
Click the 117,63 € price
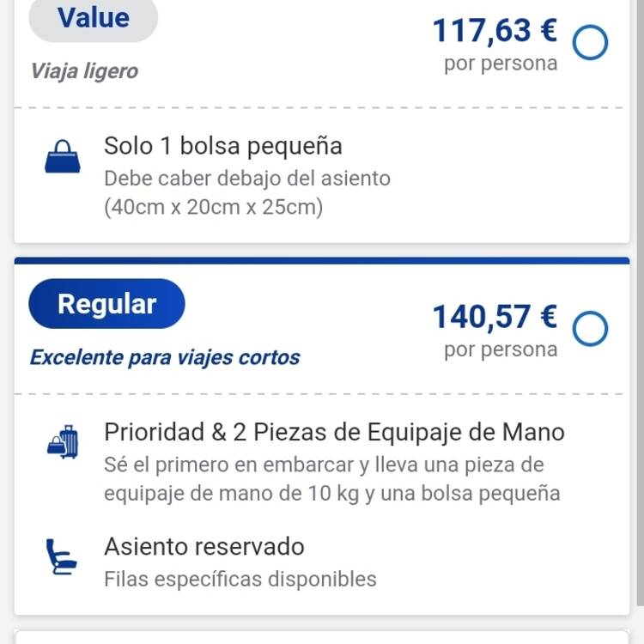pos(495,30)
